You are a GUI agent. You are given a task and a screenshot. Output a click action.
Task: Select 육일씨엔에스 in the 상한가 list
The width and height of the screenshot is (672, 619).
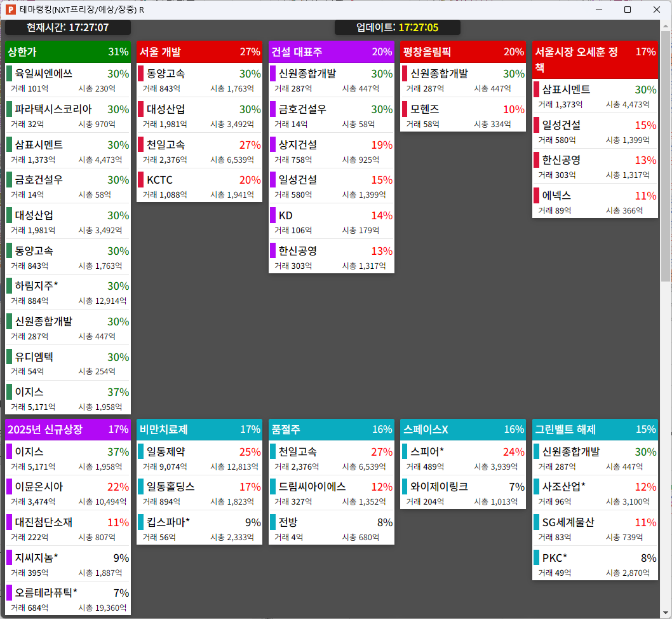pos(44,74)
